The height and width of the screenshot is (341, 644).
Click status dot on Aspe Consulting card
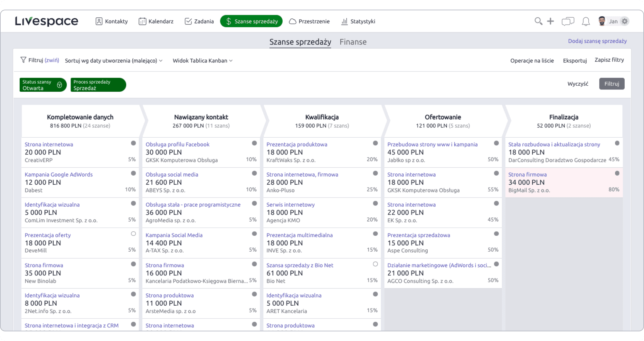pos(497,234)
